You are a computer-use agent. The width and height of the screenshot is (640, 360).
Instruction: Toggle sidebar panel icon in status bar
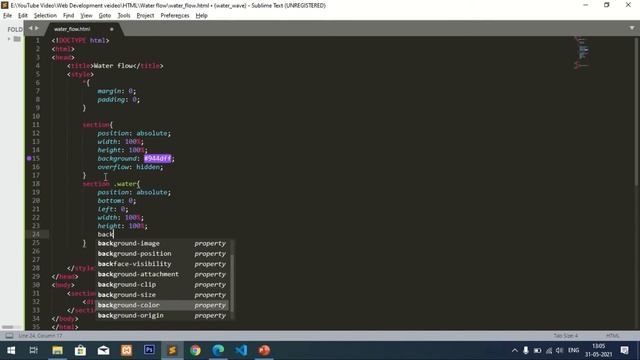click(9, 336)
